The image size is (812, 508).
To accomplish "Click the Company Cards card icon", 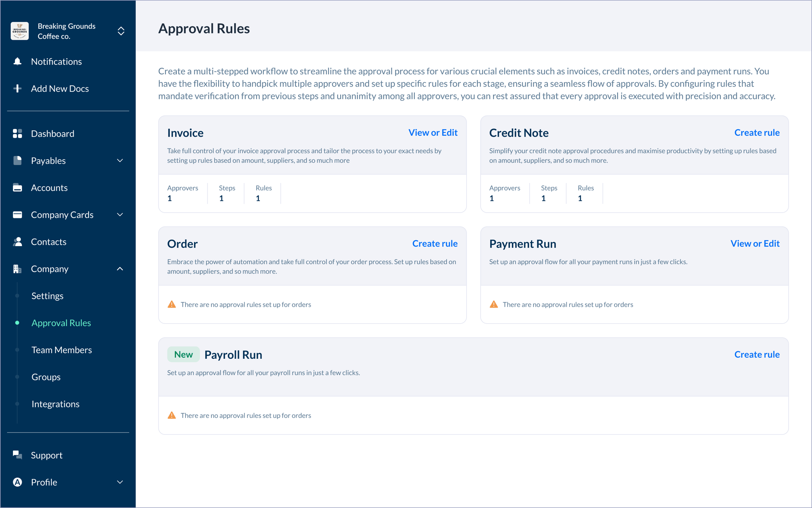I will pyautogui.click(x=17, y=215).
